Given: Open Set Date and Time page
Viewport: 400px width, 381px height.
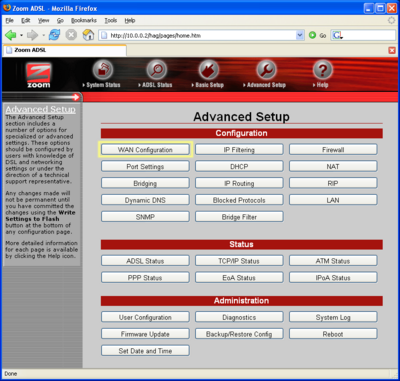Looking at the screenshot, I should pyautogui.click(x=145, y=351).
